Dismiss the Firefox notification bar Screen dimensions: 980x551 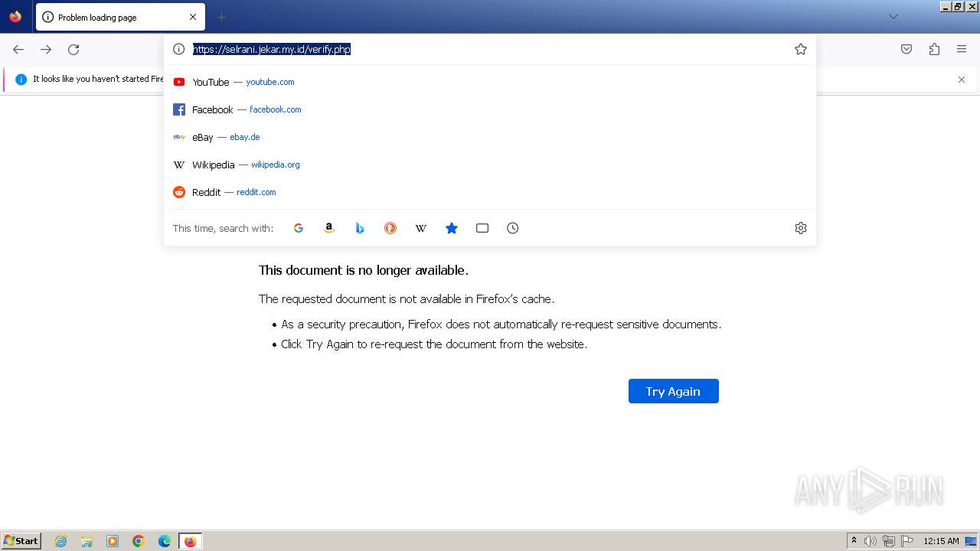pyautogui.click(x=962, y=80)
